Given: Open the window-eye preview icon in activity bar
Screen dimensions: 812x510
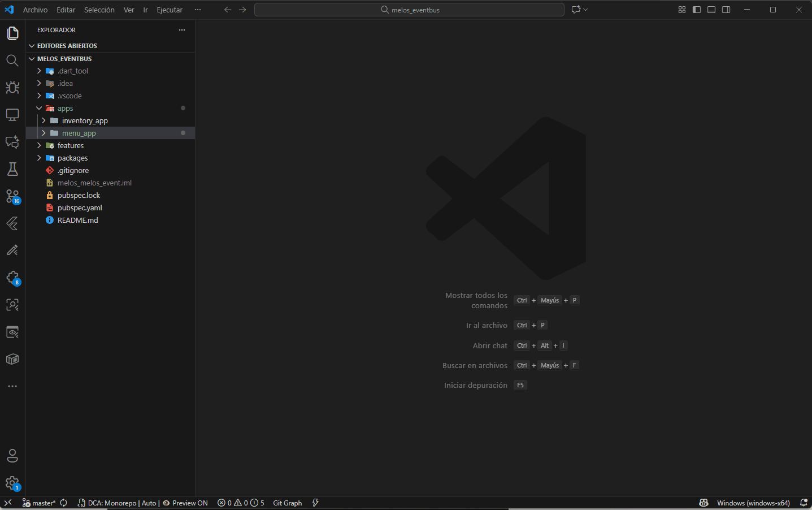Looking at the screenshot, I should point(12,332).
